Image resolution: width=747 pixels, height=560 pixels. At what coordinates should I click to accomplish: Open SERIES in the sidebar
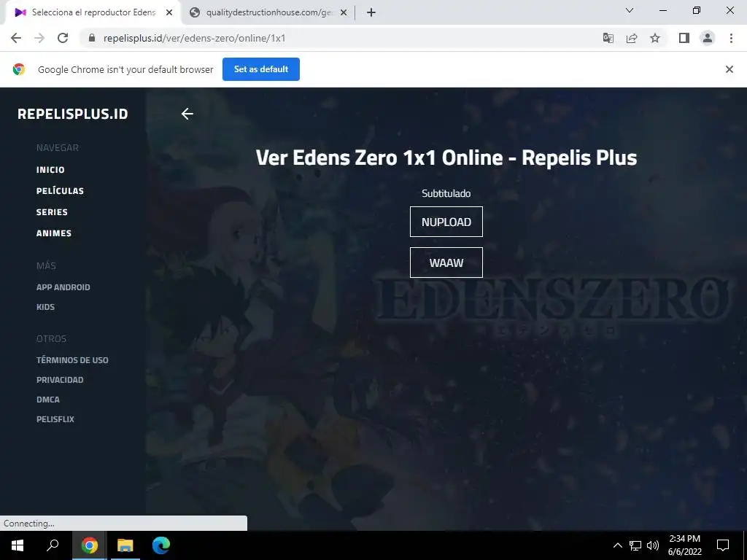point(52,212)
